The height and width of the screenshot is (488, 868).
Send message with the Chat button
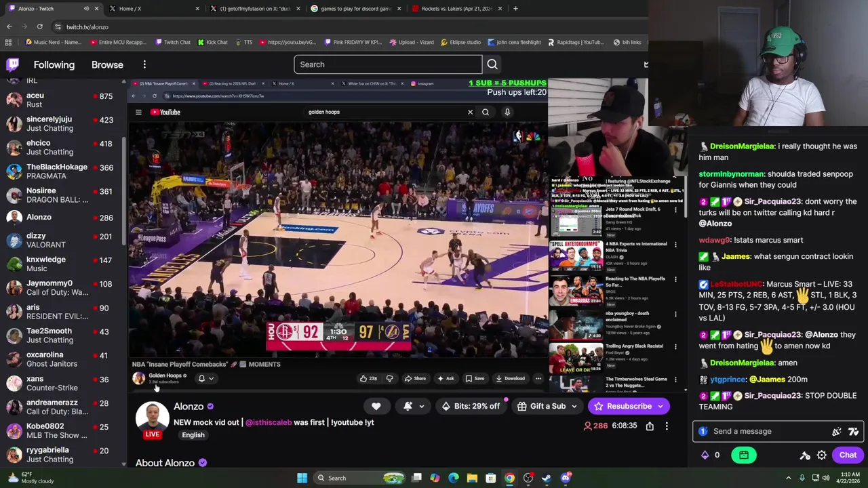(x=848, y=455)
